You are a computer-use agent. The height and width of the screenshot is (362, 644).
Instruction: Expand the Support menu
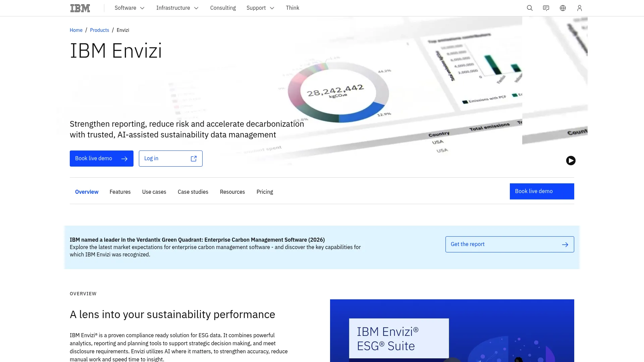(261, 8)
